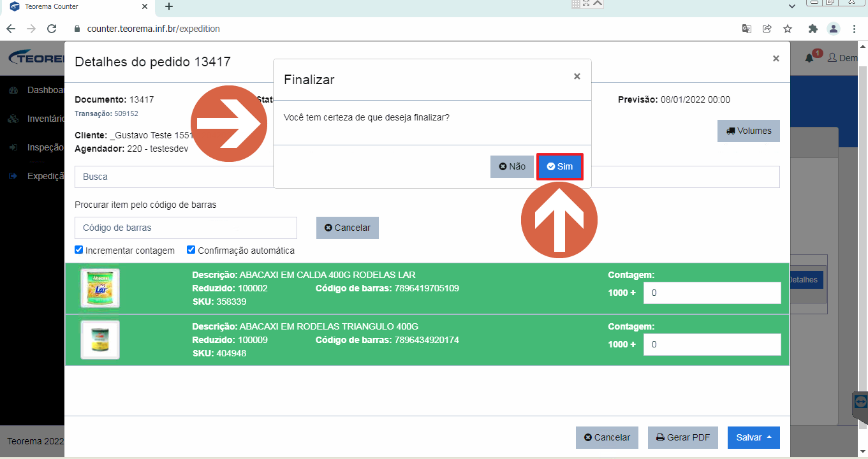Screen dimensions: 868x459
Task: Open the Expedição sidebar icon
Action: [13, 177]
